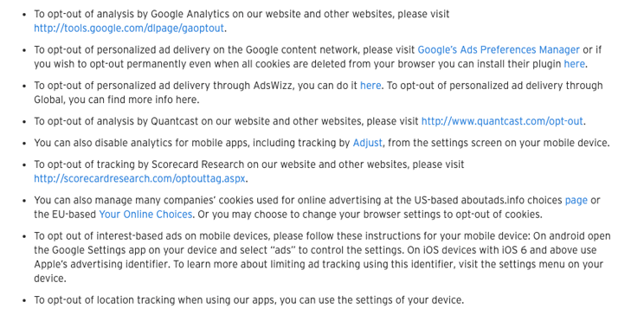Open the Adjust tracking link
The image size is (644, 315).
pyautogui.click(x=368, y=144)
